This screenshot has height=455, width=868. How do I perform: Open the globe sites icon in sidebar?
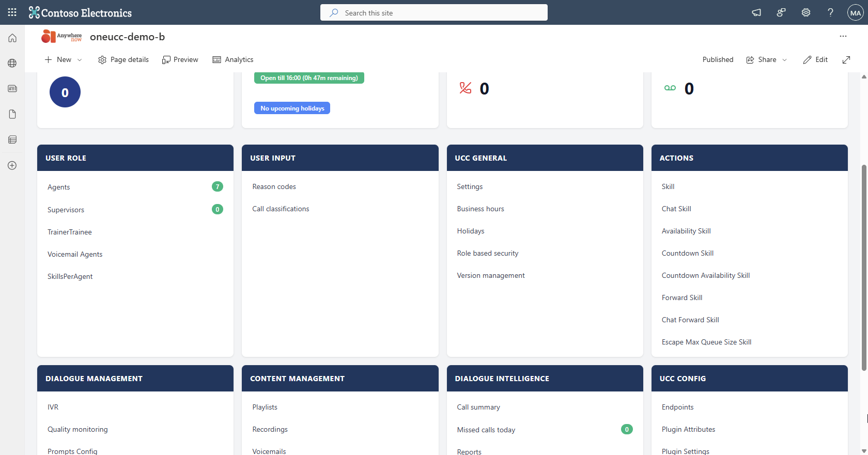[x=12, y=64]
